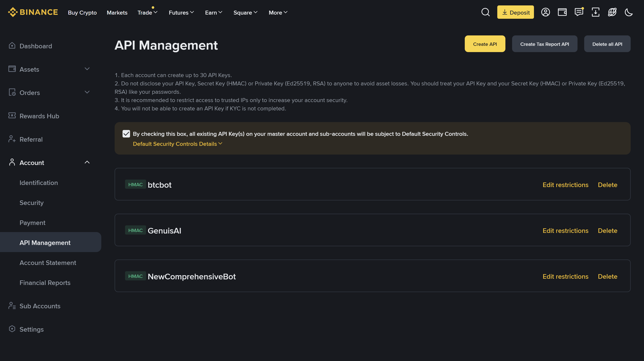Image resolution: width=644 pixels, height=361 pixels.
Task: Click the API Management page heading
Action: click(166, 45)
